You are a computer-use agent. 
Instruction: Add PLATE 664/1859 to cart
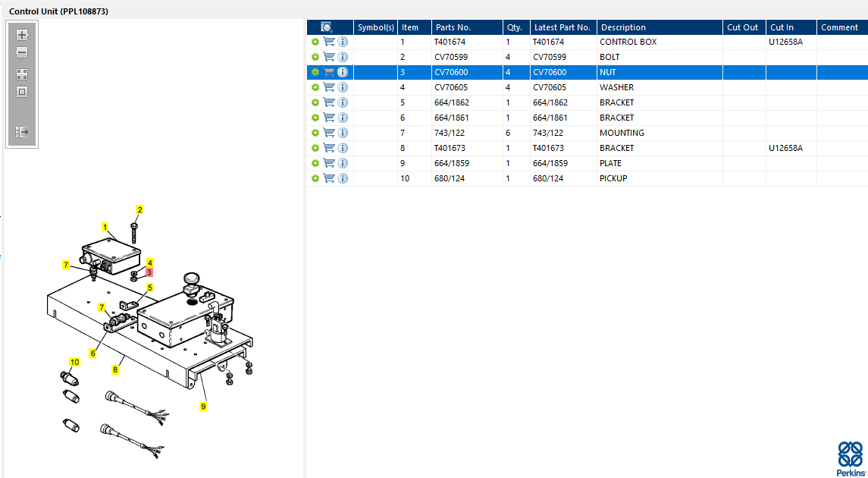click(x=329, y=163)
